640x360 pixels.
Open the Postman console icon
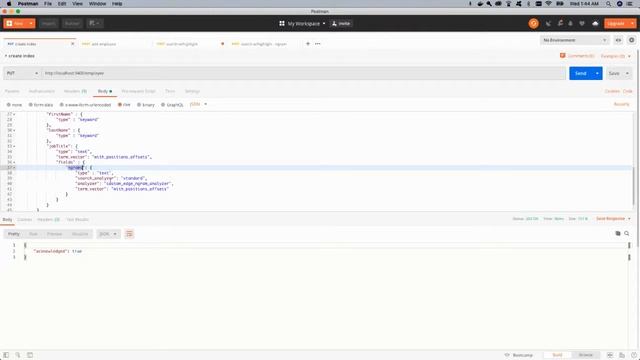tap(30, 355)
